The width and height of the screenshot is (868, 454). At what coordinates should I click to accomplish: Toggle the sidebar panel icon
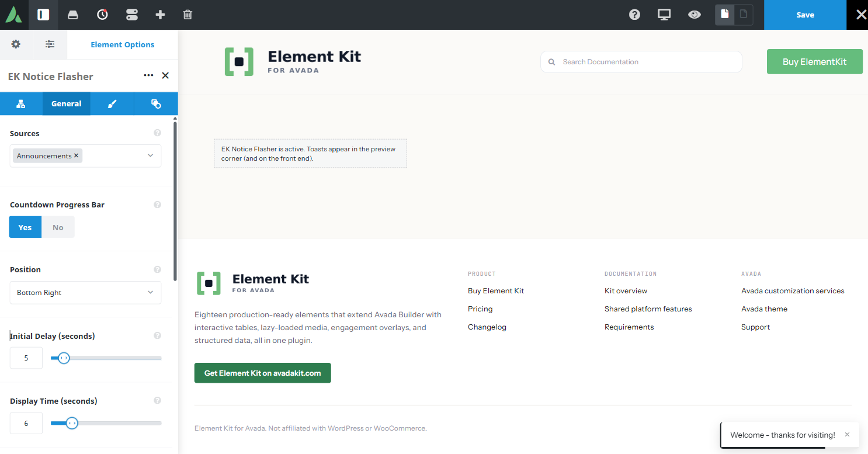43,15
